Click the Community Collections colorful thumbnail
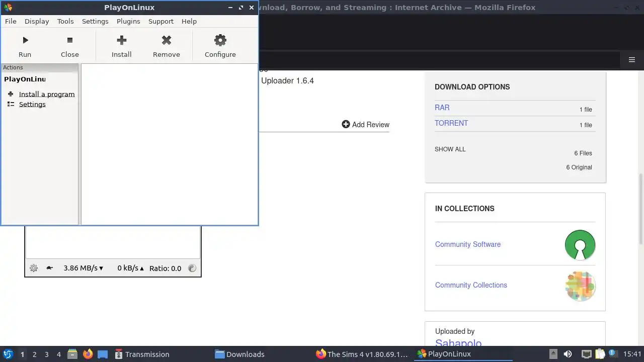The height and width of the screenshot is (362, 644). 580,286
